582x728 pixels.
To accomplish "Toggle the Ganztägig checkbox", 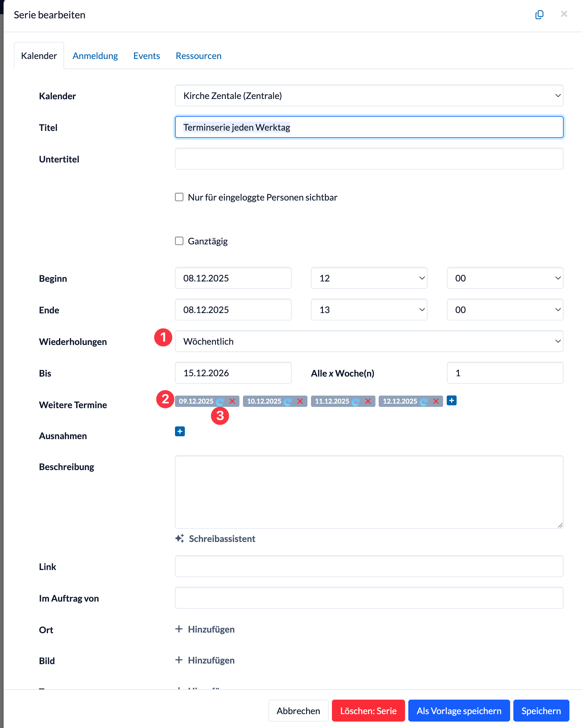I will point(179,241).
